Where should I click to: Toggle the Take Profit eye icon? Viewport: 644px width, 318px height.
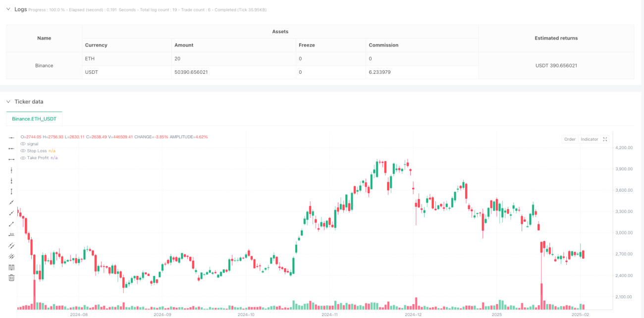tap(23, 158)
